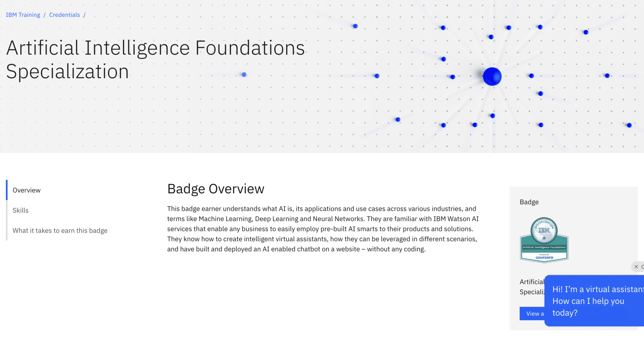644x348 pixels.
Task: Click the Badge Overview heading
Action: point(216,189)
